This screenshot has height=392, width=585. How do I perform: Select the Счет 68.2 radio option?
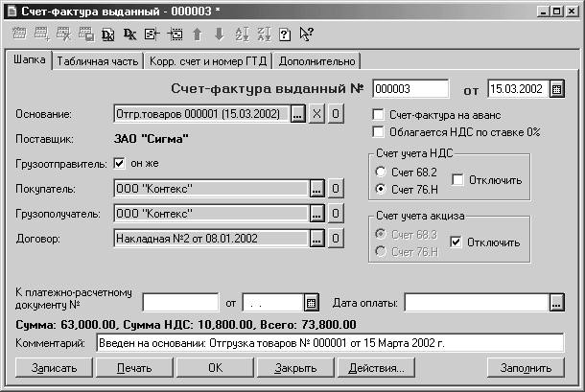click(382, 171)
